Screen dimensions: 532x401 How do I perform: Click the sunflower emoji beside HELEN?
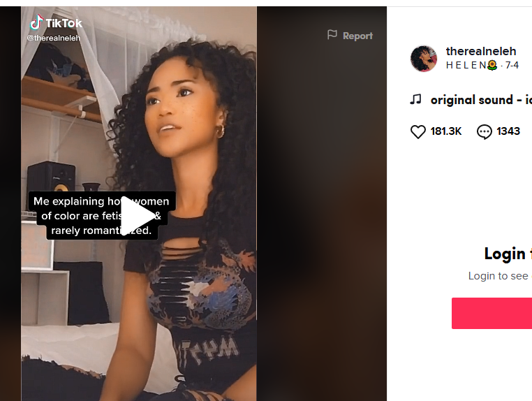(x=492, y=65)
